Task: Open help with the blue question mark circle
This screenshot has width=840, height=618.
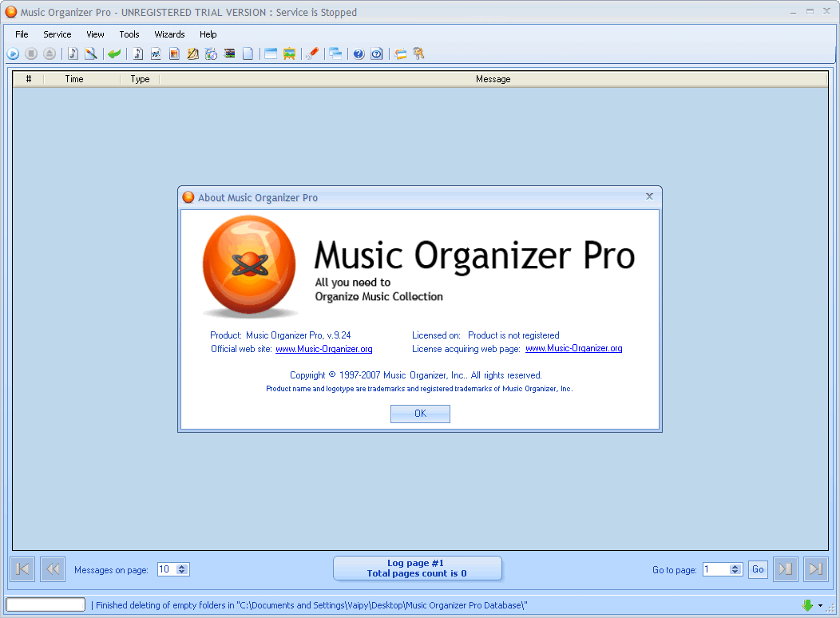Action: click(359, 53)
